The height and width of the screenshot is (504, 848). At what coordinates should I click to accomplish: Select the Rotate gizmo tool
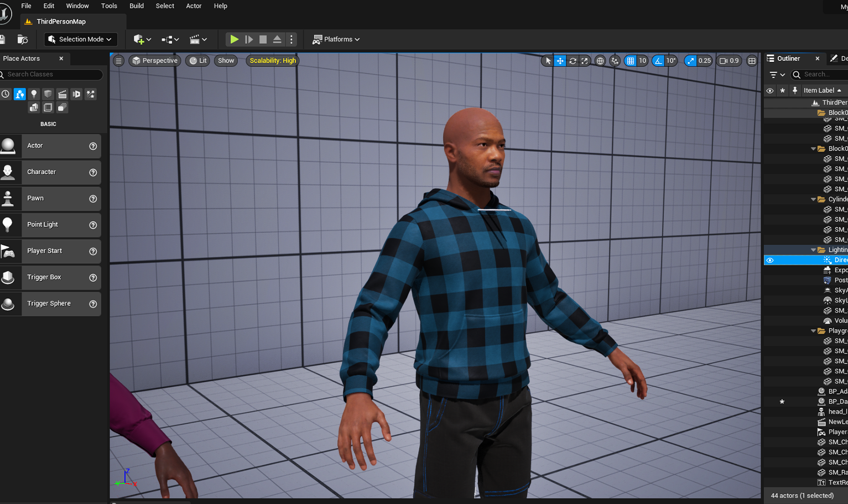tap(573, 61)
